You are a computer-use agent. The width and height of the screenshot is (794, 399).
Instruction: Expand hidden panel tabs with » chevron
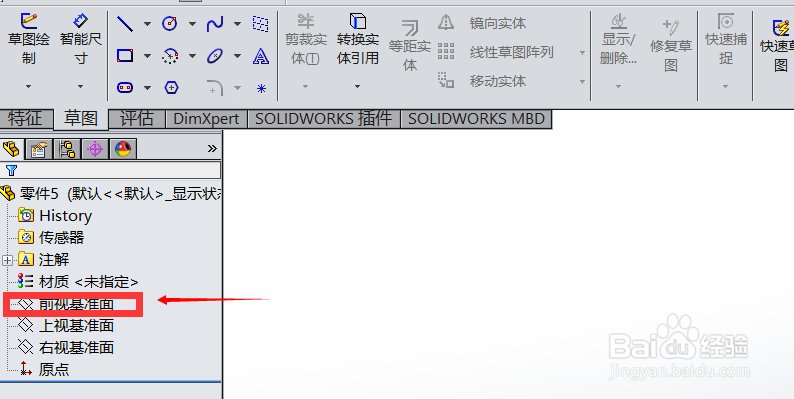click(x=212, y=148)
